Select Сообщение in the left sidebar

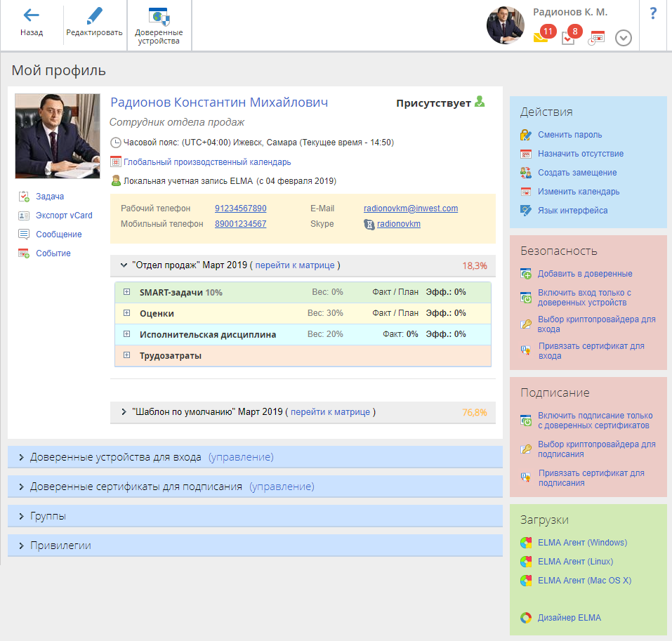(x=59, y=234)
